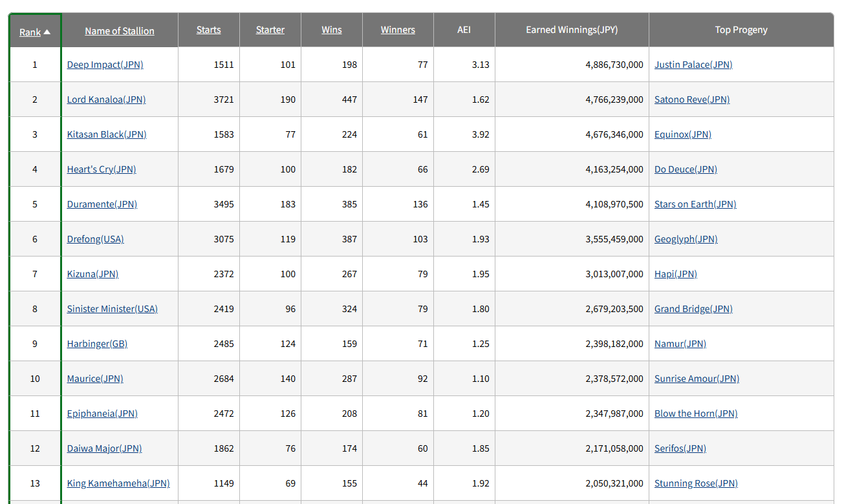Image resolution: width=855 pixels, height=504 pixels.
Task: Click AEI value 2.69
Action: click(x=481, y=169)
